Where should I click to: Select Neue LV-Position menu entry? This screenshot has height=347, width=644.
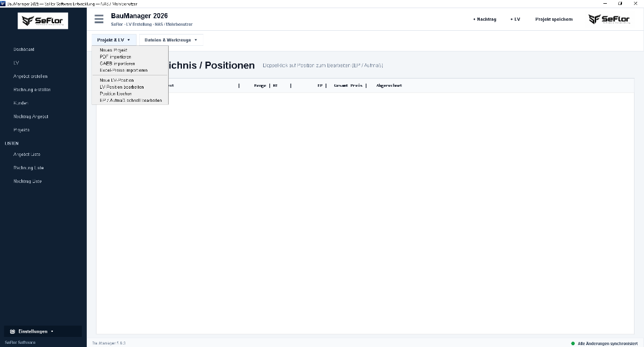(x=116, y=80)
